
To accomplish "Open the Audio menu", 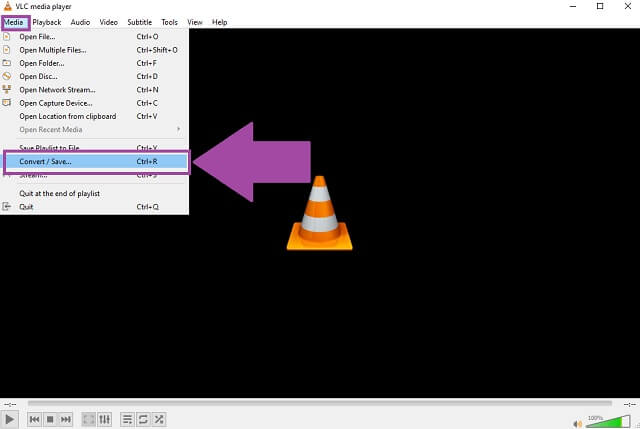I will tap(80, 22).
